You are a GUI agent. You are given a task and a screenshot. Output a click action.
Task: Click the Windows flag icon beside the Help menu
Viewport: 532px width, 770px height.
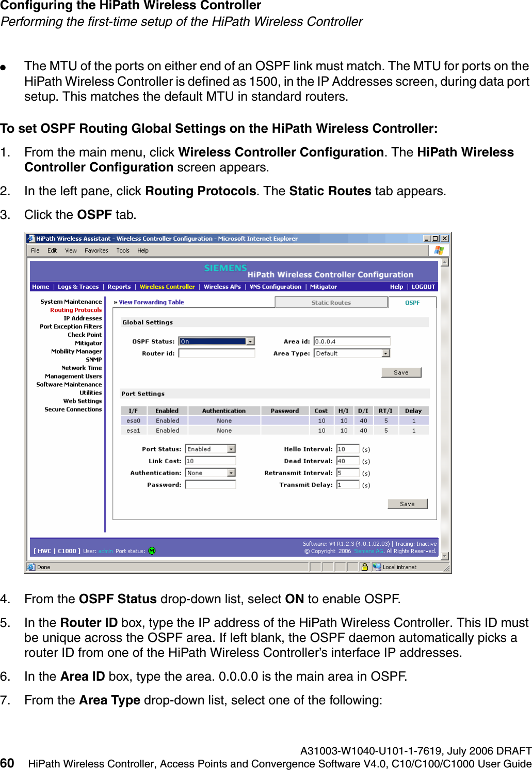439,250
